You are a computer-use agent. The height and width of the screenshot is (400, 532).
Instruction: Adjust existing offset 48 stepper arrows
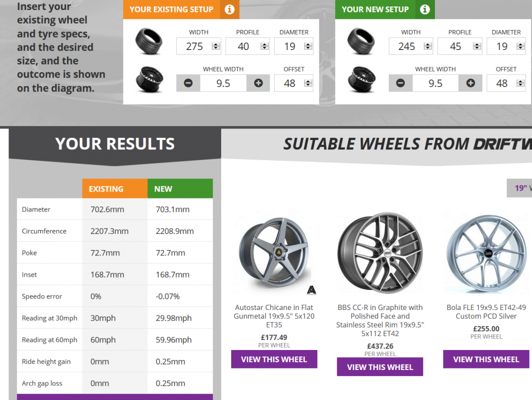(x=308, y=83)
